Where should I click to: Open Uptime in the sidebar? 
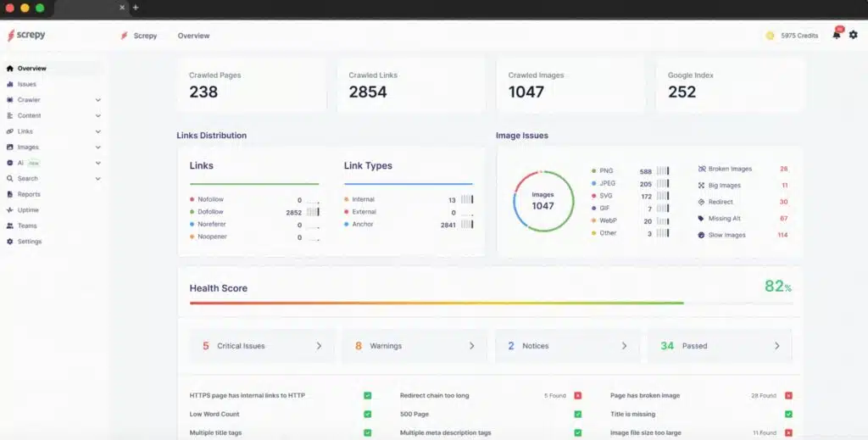pyautogui.click(x=28, y=210)
